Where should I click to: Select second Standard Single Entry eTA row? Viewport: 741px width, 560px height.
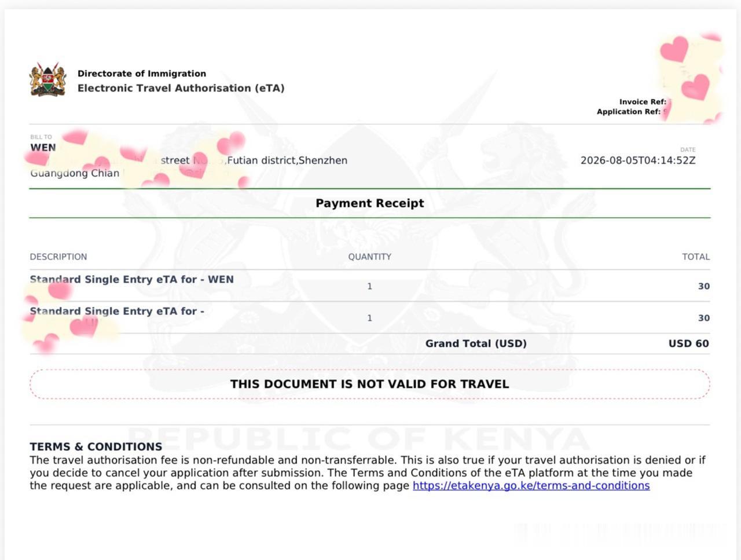[369, 317]
